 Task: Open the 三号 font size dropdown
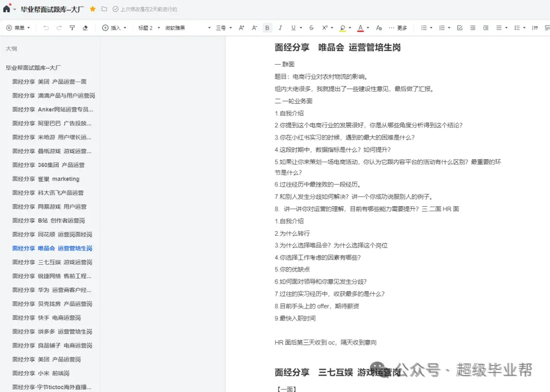(224, 27)
